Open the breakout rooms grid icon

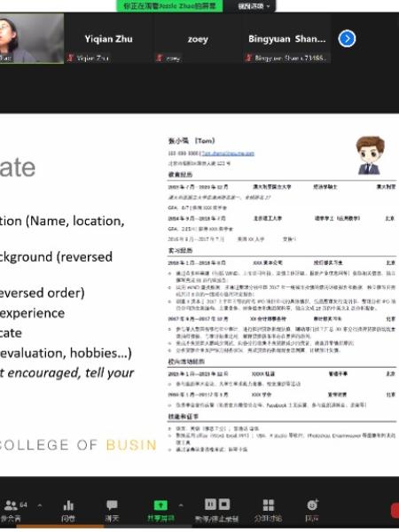click(269, 505)
